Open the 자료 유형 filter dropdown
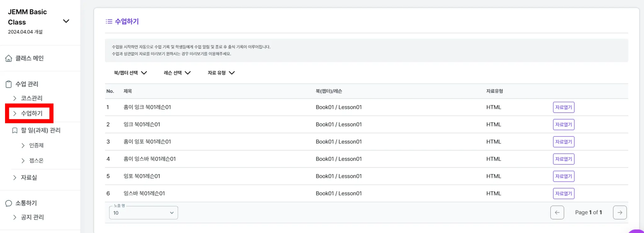The image size is (644, 233). 221,73
